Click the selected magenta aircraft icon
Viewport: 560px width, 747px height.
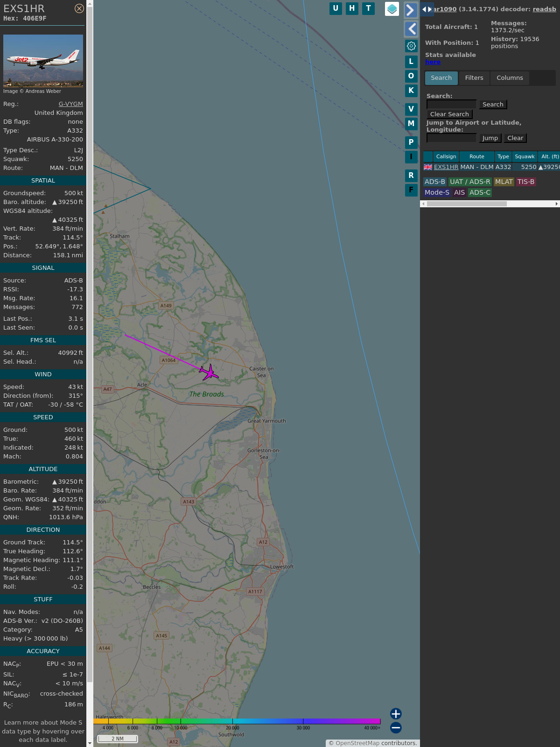coord(209,373)
